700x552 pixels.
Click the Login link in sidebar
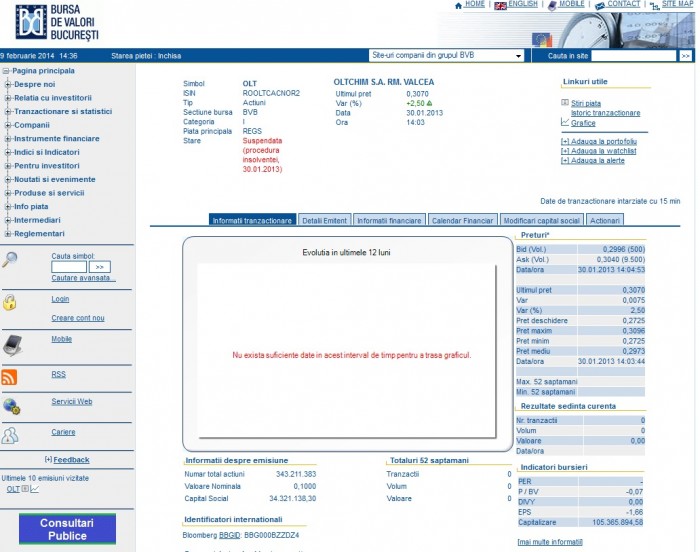tap(60, 299)
